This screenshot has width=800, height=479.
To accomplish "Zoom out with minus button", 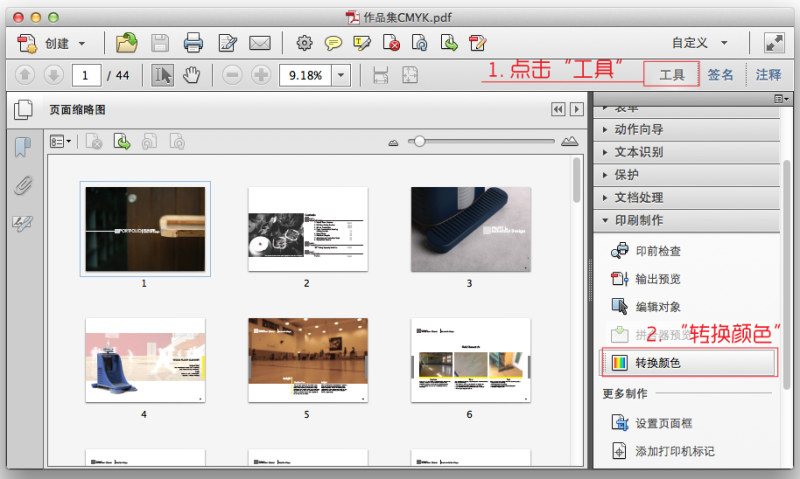I will (232, 75).
